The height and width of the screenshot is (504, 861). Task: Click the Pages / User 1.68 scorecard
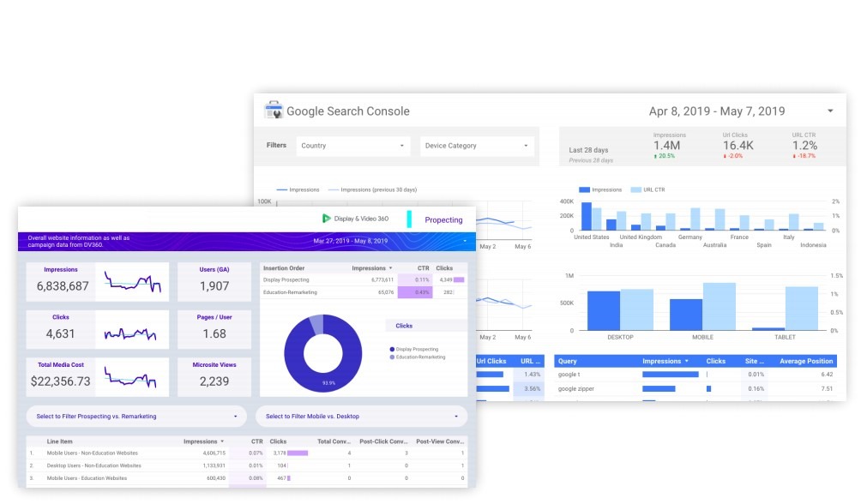pos(214,329)
